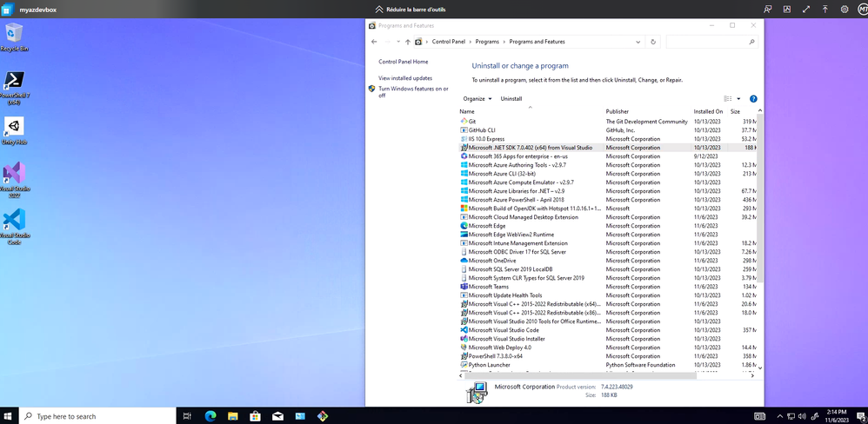This screenshot has width=868, height=424.
Task: Select Microsoft 365 Apps for enterprise row
Action: [x=608, y=156]
